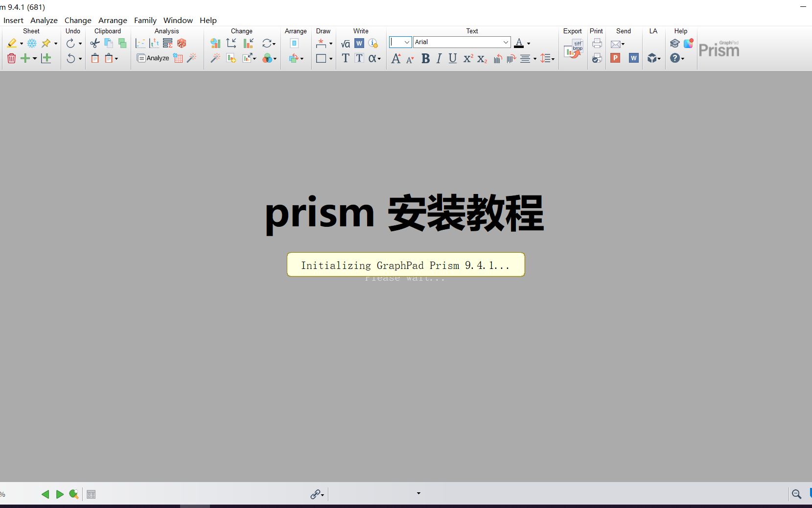Click the green right arrow next sheet
Screen dimensions: 812x508
point(60,494)
